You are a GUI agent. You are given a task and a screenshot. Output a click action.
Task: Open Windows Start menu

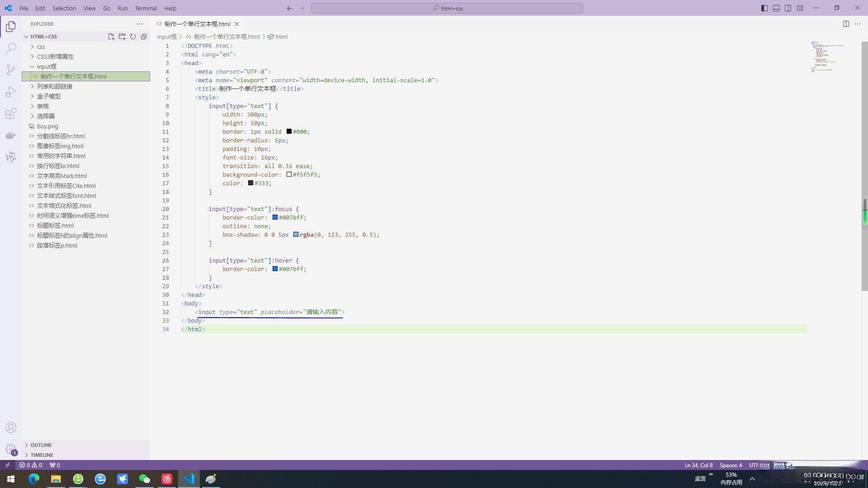[11, 479]
